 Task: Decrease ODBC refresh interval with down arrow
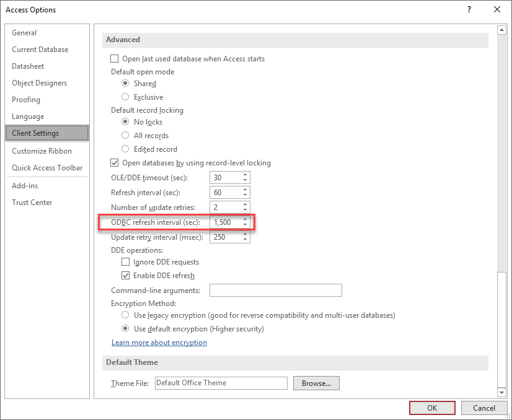point(245,225)
